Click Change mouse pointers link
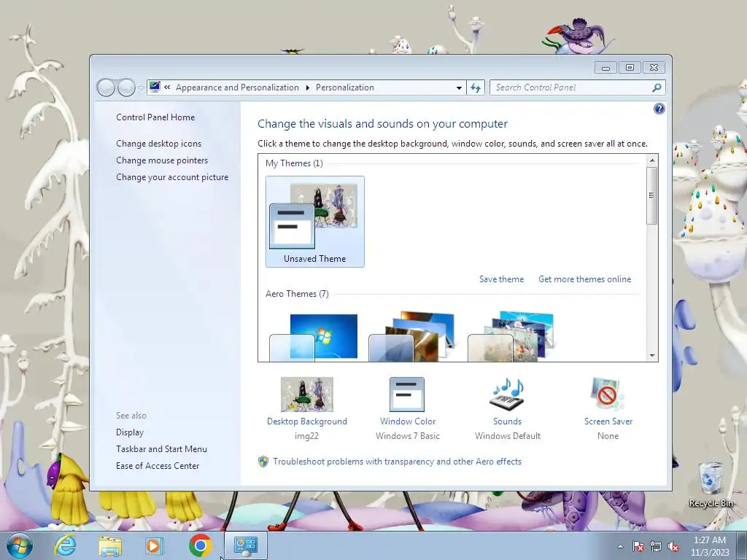Screen dimensions: 747x560 162,160
